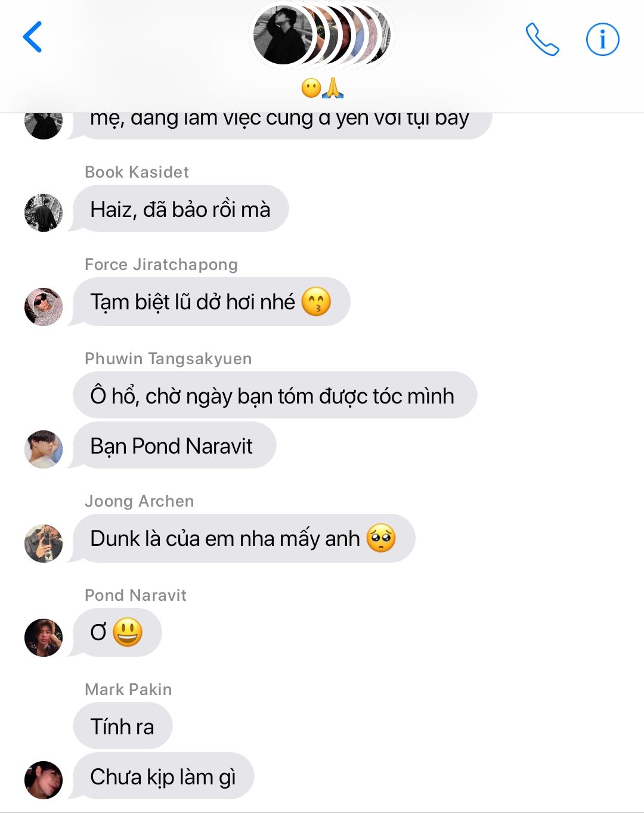The width and height of the screenshot is (644, 813).
Task: Open Pond Naravit's avatar picture
Action: click(44, 638)
